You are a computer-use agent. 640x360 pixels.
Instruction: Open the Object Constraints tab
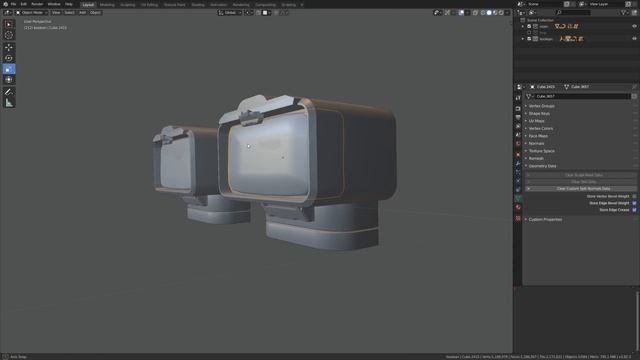pos(518,189)
